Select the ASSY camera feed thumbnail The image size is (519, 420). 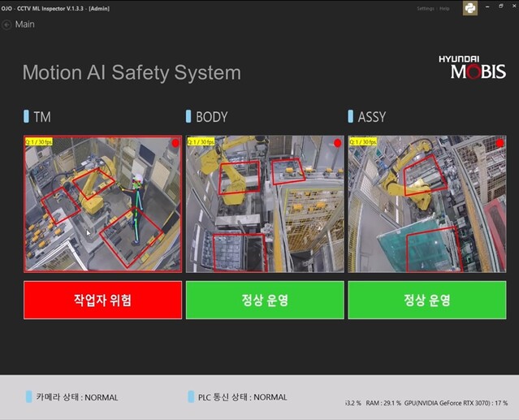click(427, 203)
